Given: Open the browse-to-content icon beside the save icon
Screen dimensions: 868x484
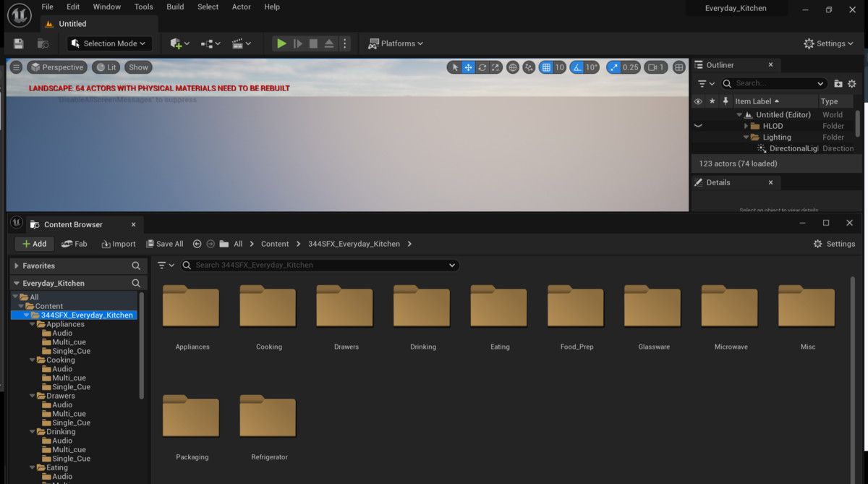Looking at the screenshot, I should click(x=43, y=43).
